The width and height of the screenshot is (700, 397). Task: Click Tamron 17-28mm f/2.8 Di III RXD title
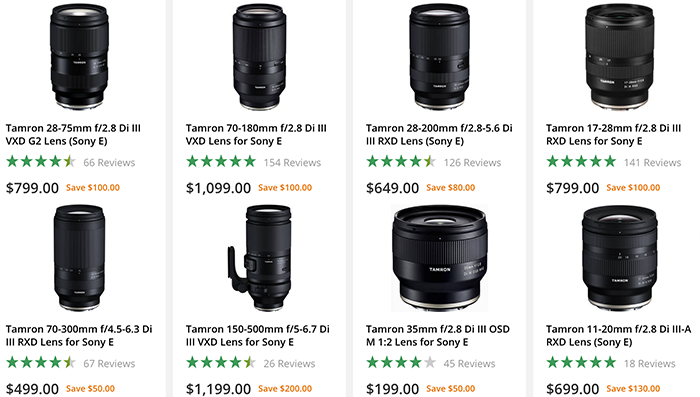(x=613, y=134)
